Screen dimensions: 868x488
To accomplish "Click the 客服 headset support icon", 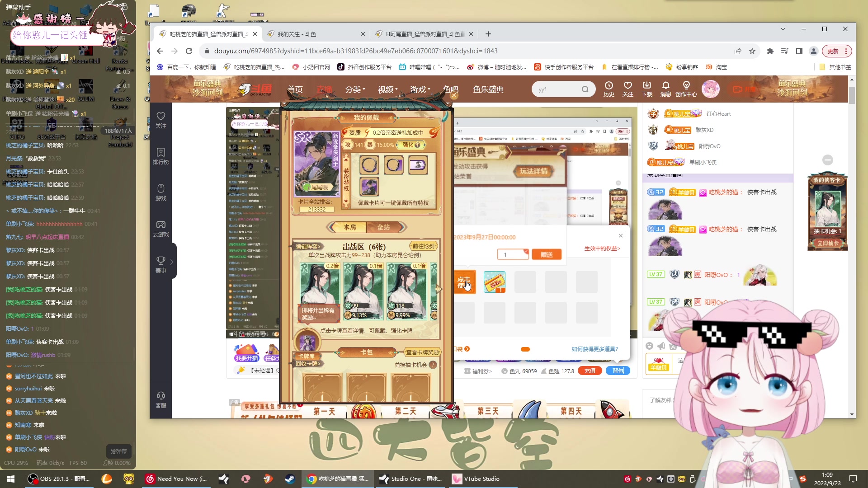I will coord(161,399).
